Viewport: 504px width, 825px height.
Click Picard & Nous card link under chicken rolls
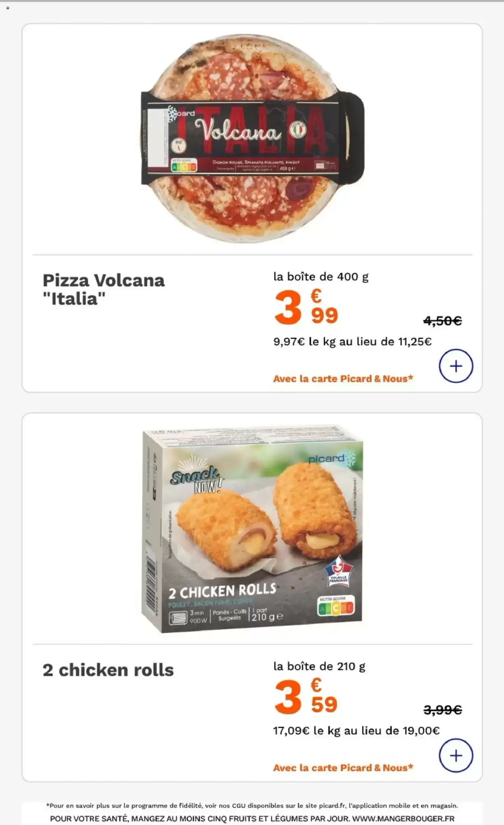[343, 768]
